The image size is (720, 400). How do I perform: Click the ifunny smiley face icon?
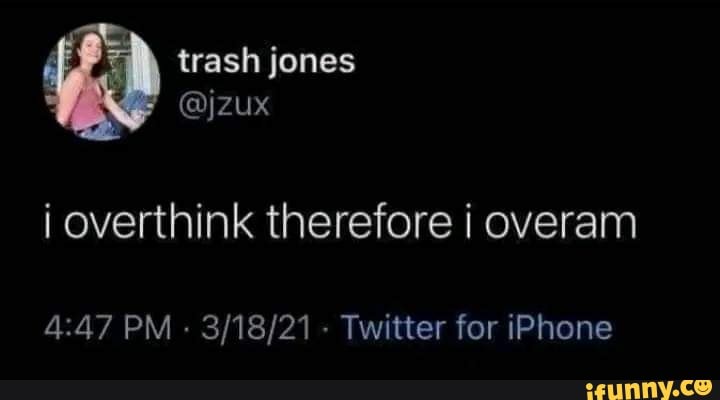coord(703,388)
